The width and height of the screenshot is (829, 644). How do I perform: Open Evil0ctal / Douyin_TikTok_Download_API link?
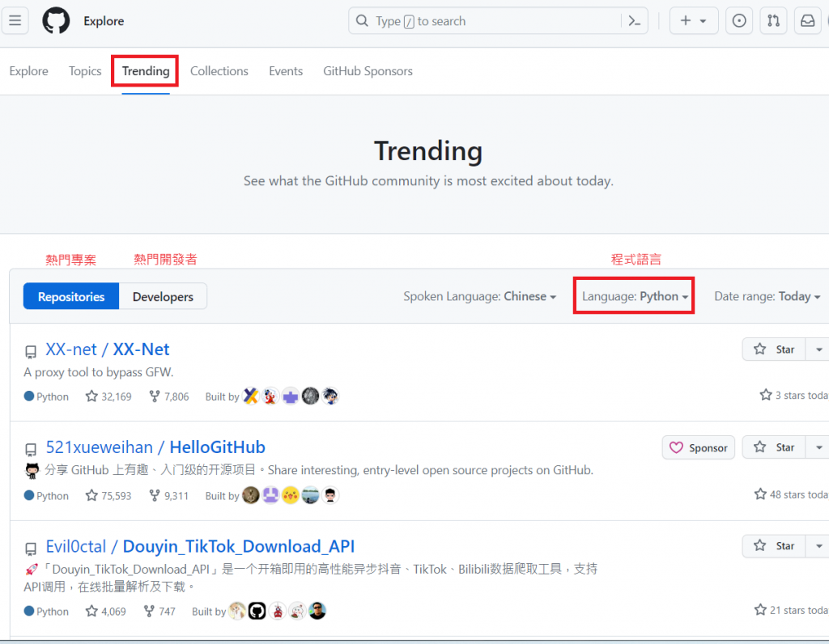click(x=200, y=546)
